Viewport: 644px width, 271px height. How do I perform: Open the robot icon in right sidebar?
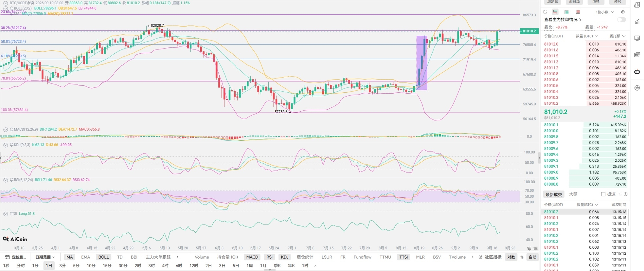tap(637, 71)
